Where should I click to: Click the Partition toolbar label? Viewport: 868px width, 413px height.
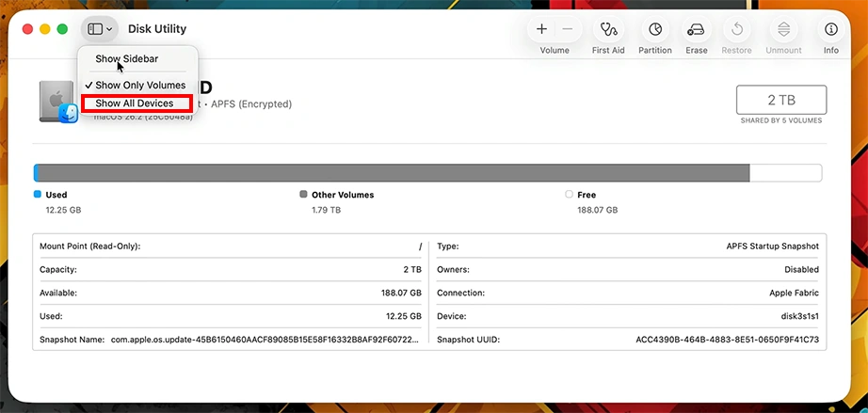point(655,50)
